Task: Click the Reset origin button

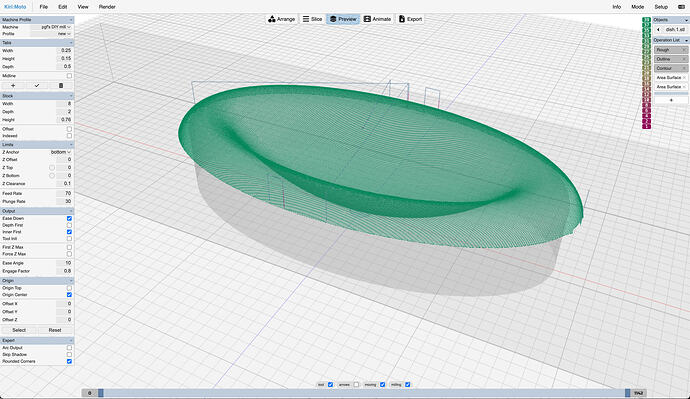Action: [55, 330]
